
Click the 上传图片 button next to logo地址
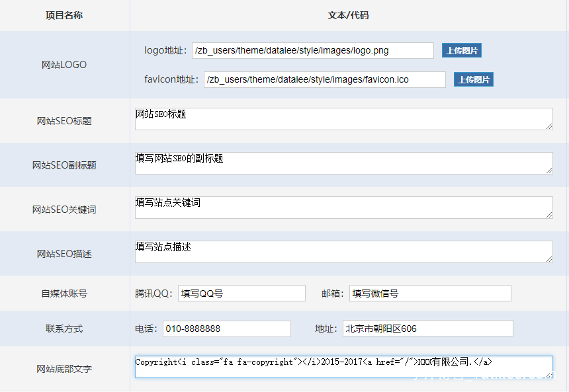click(x=461, y=50)
